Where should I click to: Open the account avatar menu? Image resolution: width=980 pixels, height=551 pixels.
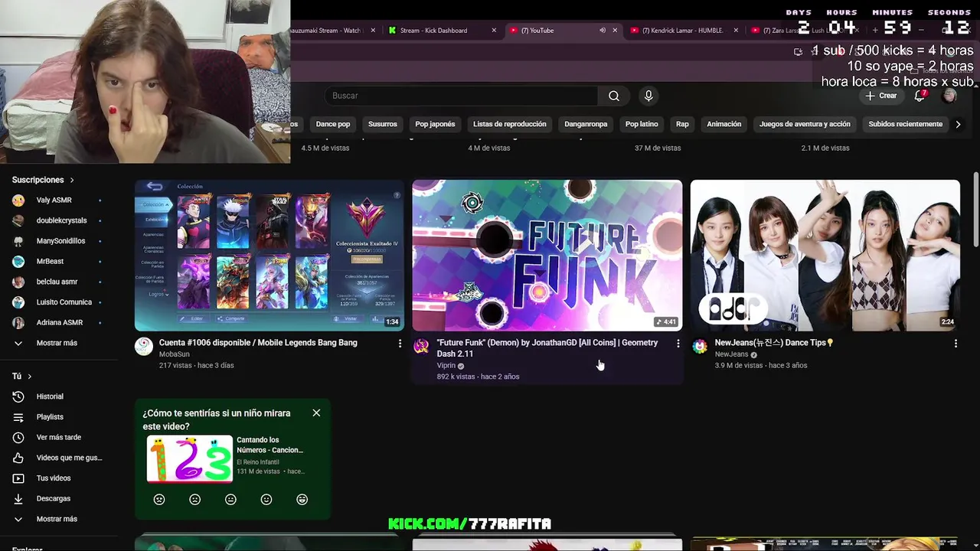[949, 96]
